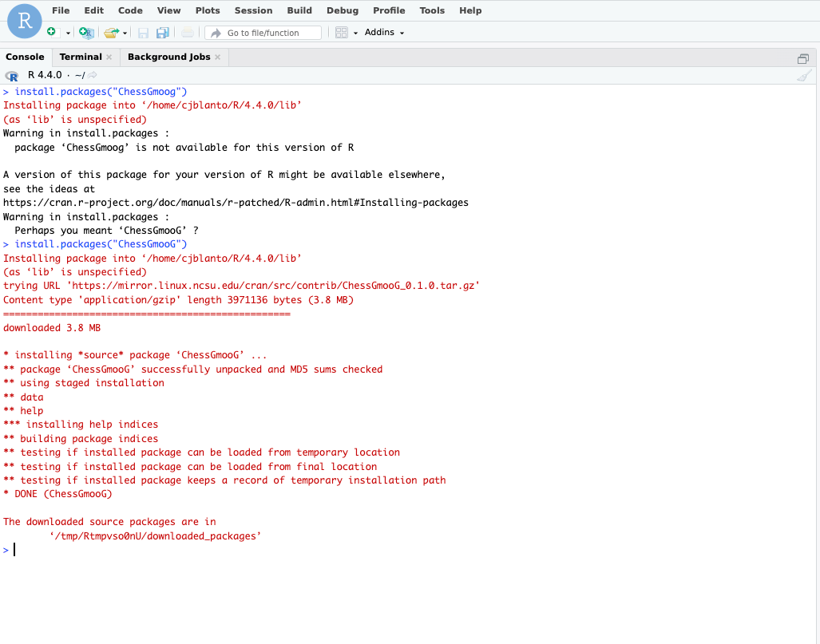Expand the recent files dropdown arrow
This screenshot has width=820, height=644.
(125, 33)
